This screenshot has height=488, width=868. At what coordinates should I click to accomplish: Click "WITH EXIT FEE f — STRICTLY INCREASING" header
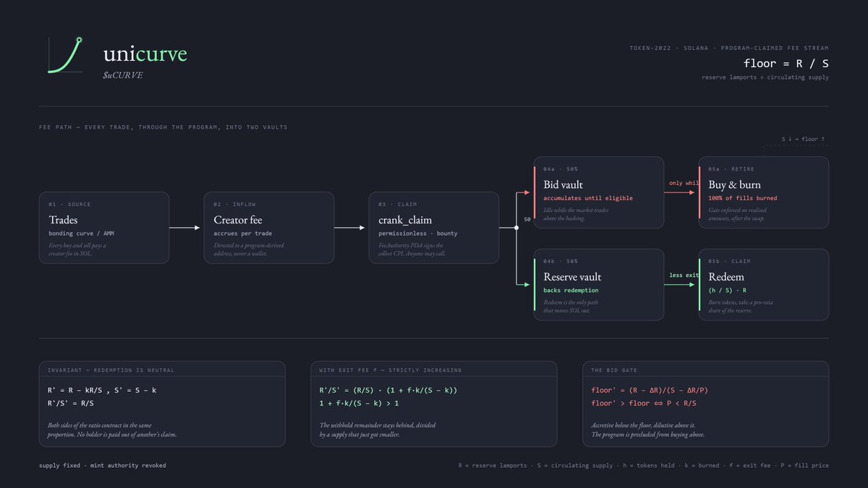[x=391, y=370]
